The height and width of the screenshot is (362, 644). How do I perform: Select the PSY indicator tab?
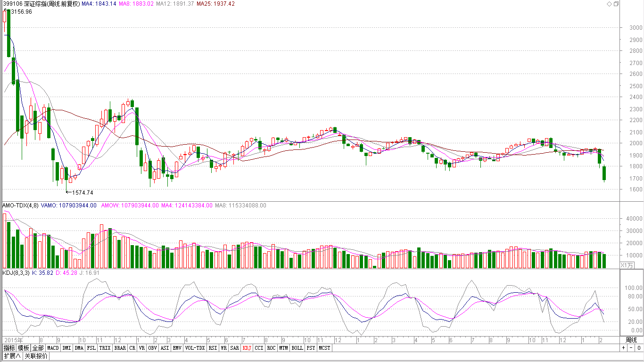point(311,348)
